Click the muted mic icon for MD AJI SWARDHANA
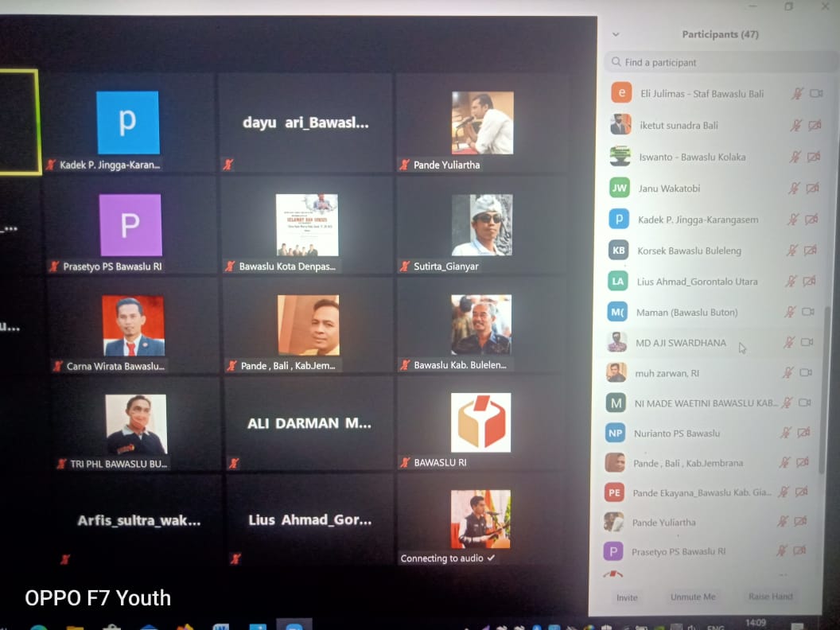Screen dimensions: 840x630 point(789,343)
